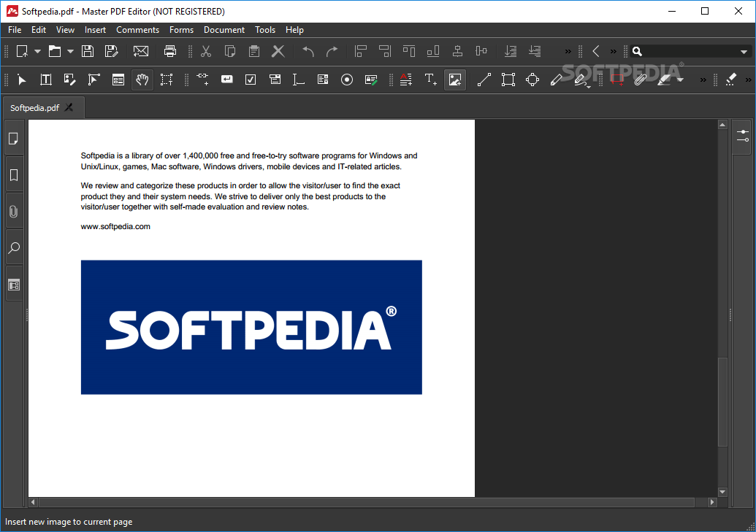
Task: Expand the Open File dropdown arrow
Action: click(x=70, y=51)
